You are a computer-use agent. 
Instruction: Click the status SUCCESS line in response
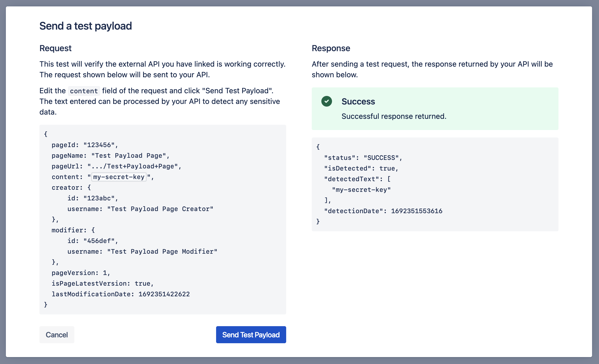tap(363, 158)
